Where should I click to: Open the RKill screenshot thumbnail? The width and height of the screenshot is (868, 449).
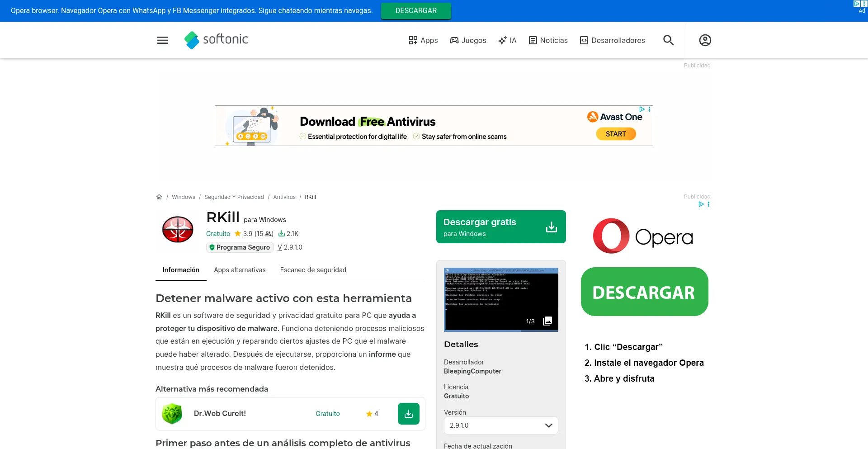click(x=501, y=300)
